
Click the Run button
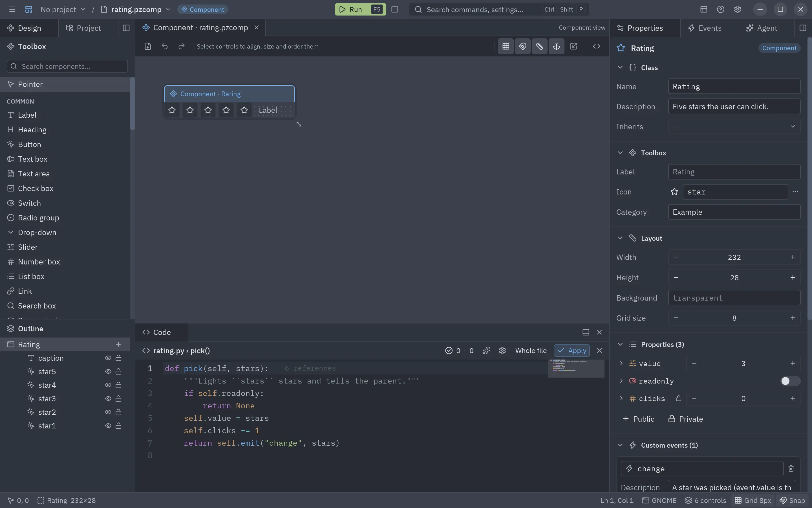[360, 9]
